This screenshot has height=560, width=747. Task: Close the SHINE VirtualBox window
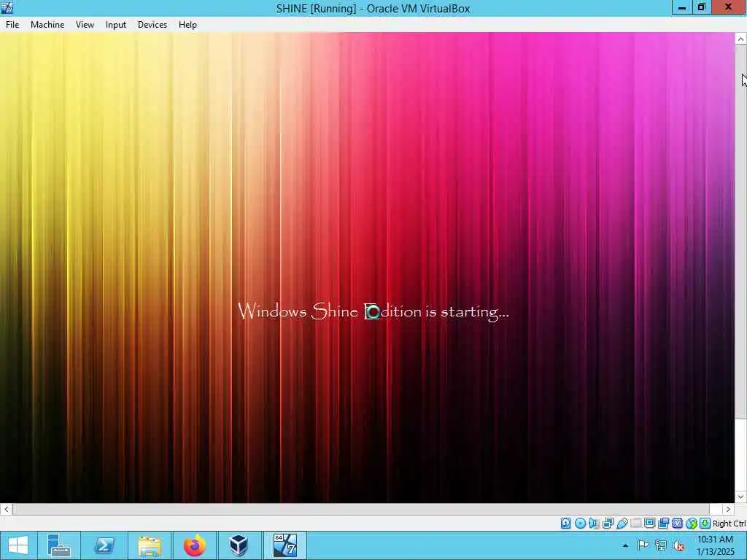click(x=729, y=7)
